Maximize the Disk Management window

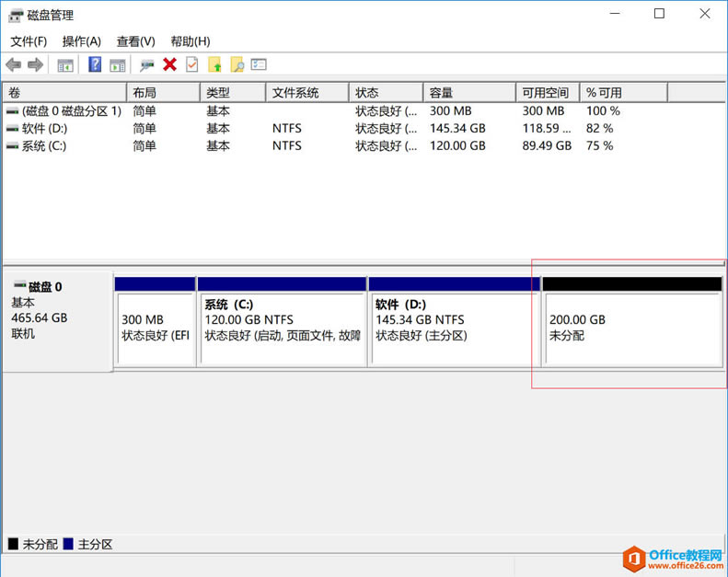[659, 14]
